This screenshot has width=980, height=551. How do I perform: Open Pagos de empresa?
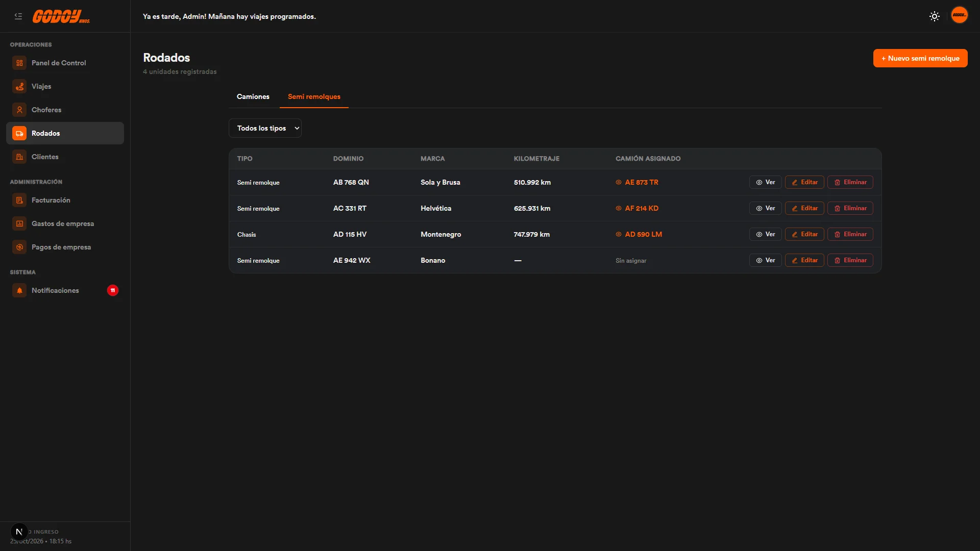65,247
